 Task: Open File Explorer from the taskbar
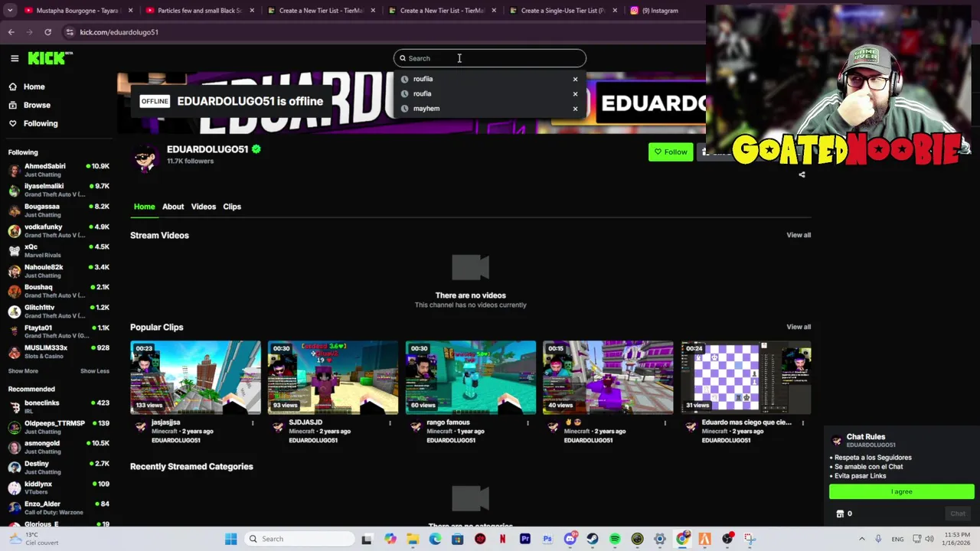pos(413,539)
